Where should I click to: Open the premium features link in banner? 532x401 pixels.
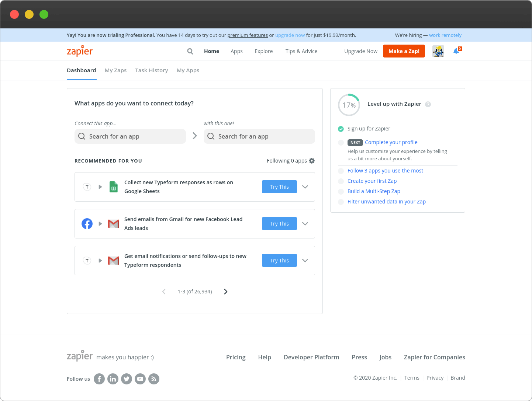[248, 35]
